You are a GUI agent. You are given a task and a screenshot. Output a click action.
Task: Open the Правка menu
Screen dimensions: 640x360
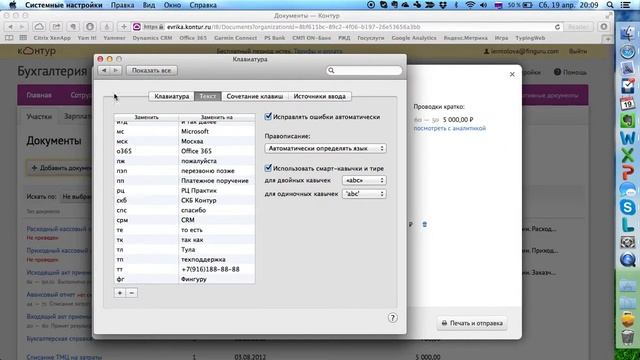(x=122, y=5)
